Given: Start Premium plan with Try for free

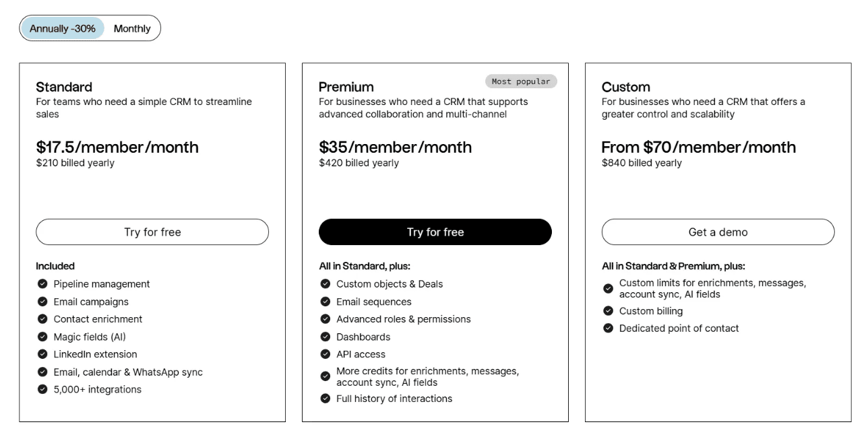Looking at the screenshot, I should click(435, 232).
